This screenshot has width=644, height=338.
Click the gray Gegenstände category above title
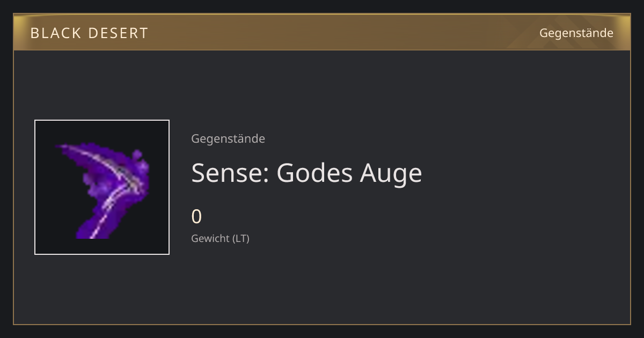point(228,139)
